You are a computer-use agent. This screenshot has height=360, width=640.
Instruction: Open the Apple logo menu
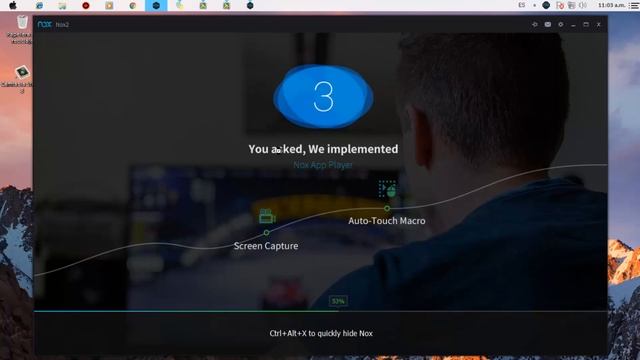[x=13, y=5]
